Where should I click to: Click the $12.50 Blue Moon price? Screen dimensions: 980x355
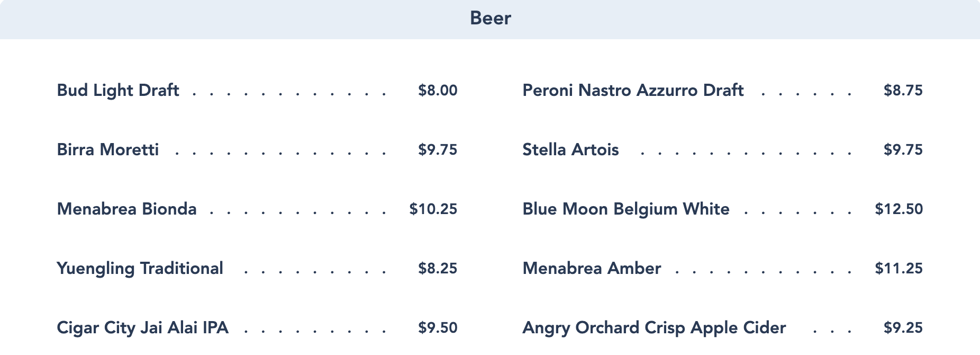click(899, 209)
